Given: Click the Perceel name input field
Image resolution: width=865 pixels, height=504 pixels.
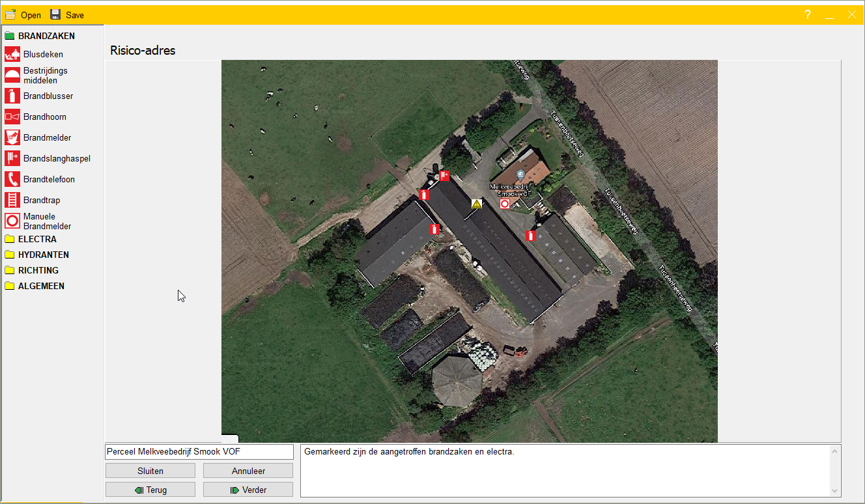Looking at the screenshot, I should coord(199,452).
